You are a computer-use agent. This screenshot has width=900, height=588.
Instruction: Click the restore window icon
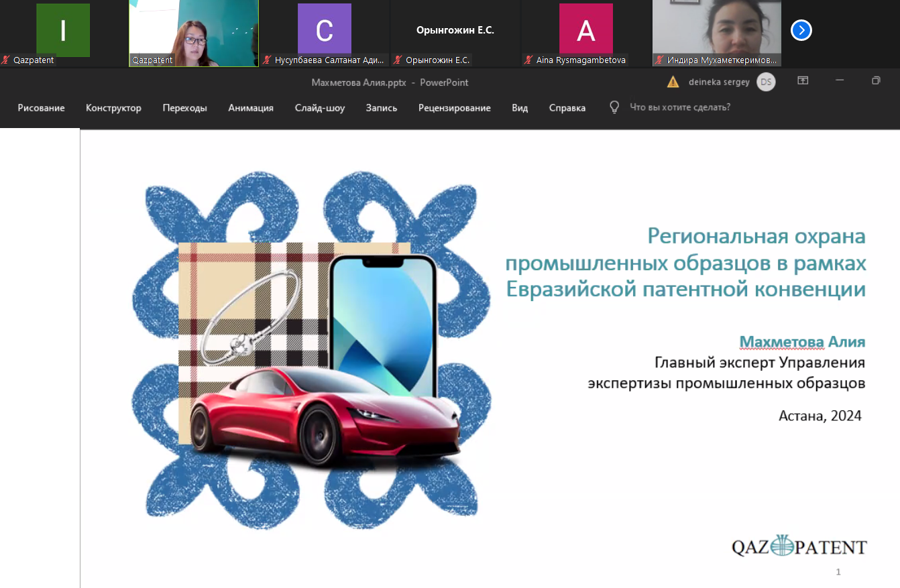[x=876, y=80]
